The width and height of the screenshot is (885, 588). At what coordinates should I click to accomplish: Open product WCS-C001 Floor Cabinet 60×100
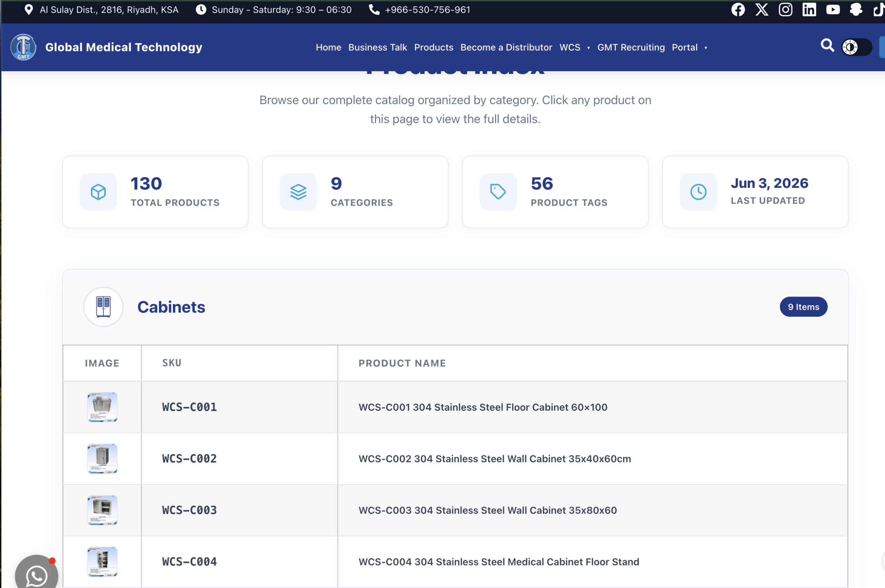click(x=483, y=407)
